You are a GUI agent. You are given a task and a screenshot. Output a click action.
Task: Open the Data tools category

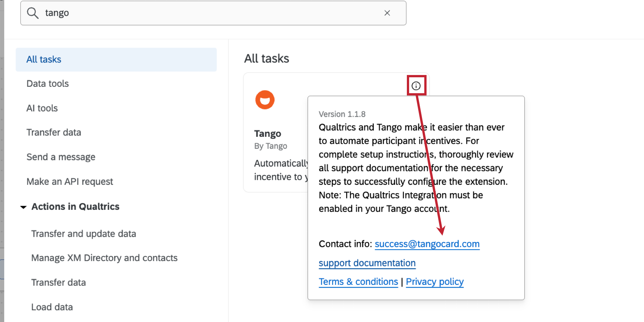(48, 84)
